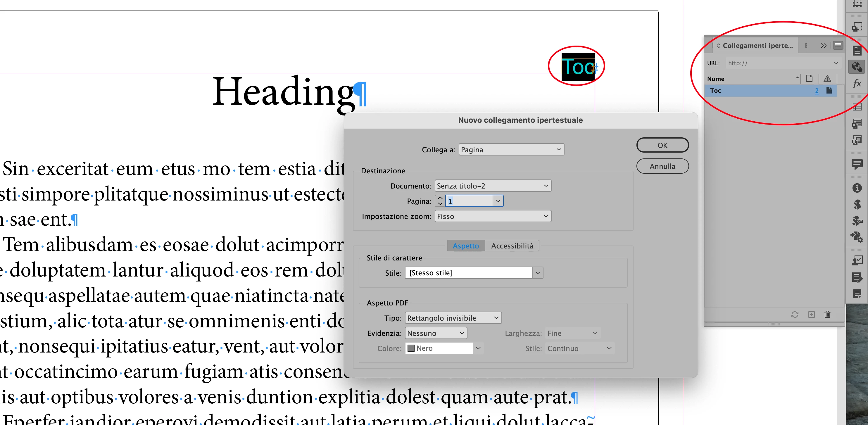Open the Impostazione zoom dropdown
Image resolution: width=868 pixels, height=425 pixels.
[493, 216]
